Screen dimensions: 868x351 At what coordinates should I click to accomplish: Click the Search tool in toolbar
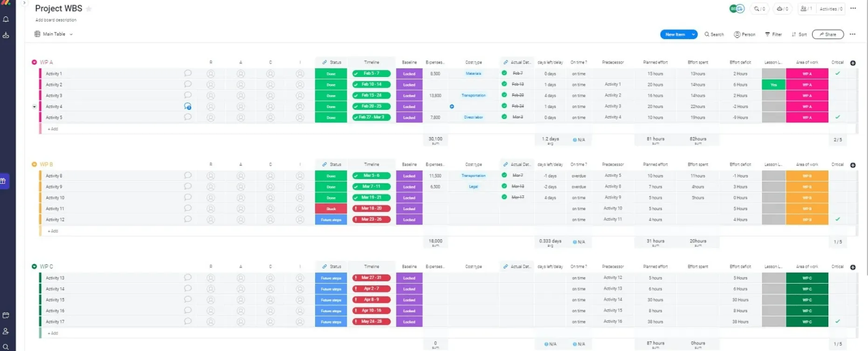tap(714, 35)
